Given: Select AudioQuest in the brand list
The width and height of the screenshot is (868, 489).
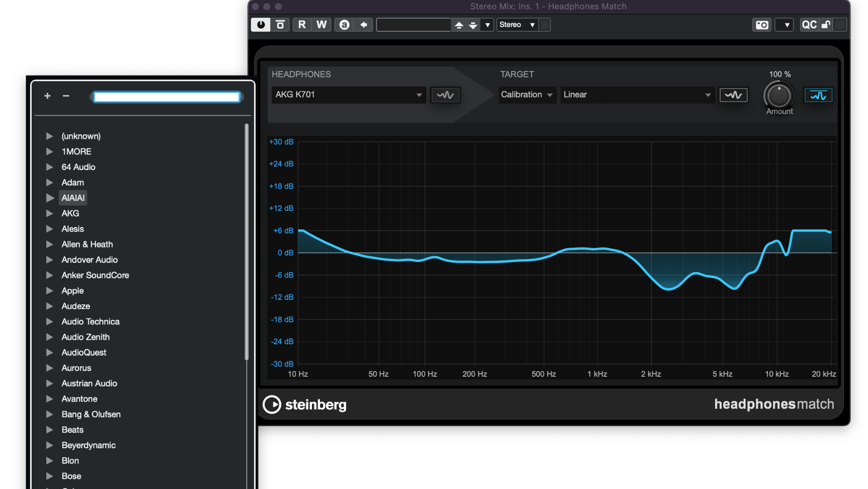Looking at the screenshot, I should pyautogui.click(x=84, y=352).
